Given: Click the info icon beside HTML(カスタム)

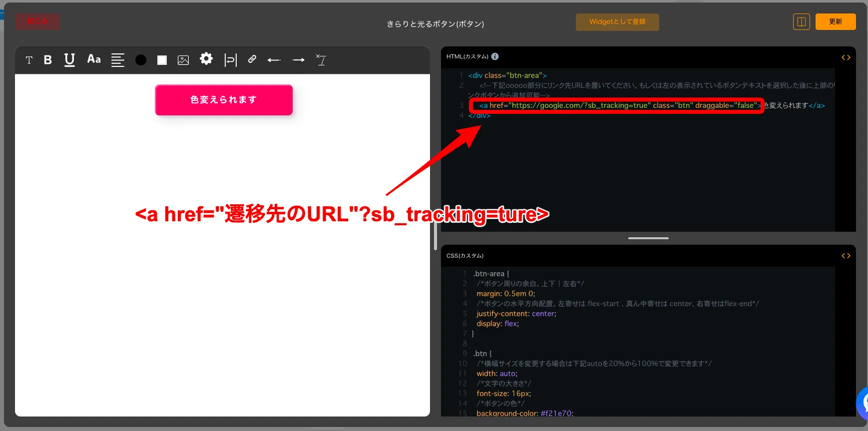Looking at the screenshot, I should coord(495,56).
